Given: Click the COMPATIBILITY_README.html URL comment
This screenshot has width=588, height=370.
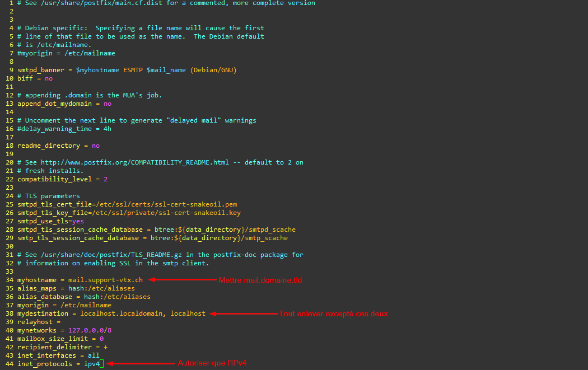Looking at the screenshot, I should [160, 162].
